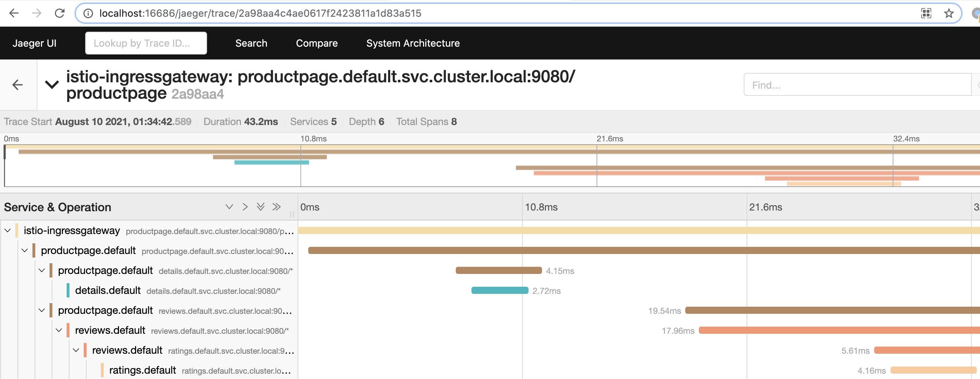This screenshot has height=379, width=980.
Task: Focus the Lookup by Trace ID field
Action: click(x=146, y=43)
